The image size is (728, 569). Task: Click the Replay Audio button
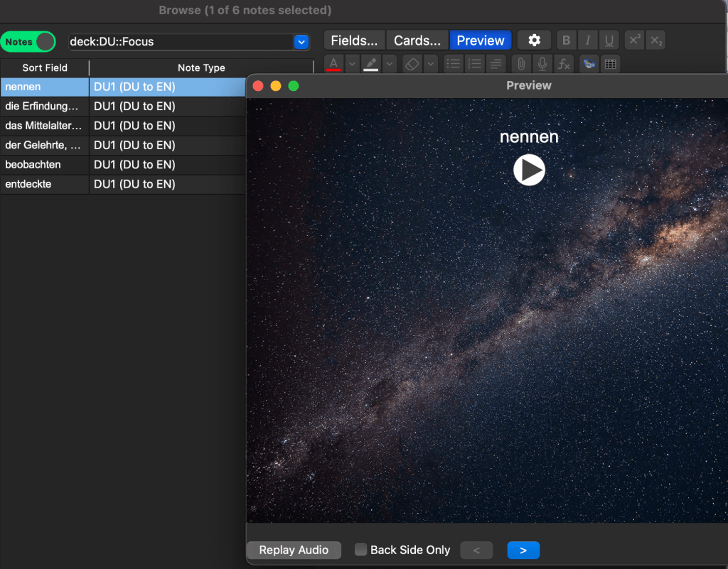coord(294,550)
